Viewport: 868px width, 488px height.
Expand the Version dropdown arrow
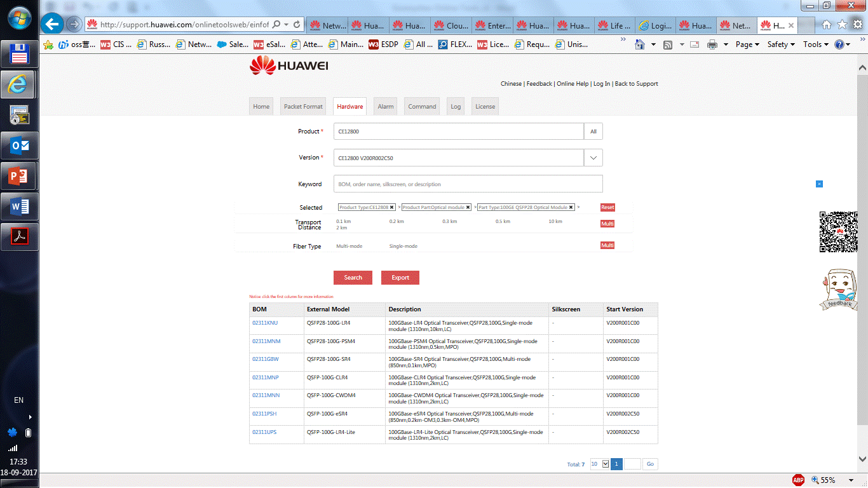click(x=593, y=158)
